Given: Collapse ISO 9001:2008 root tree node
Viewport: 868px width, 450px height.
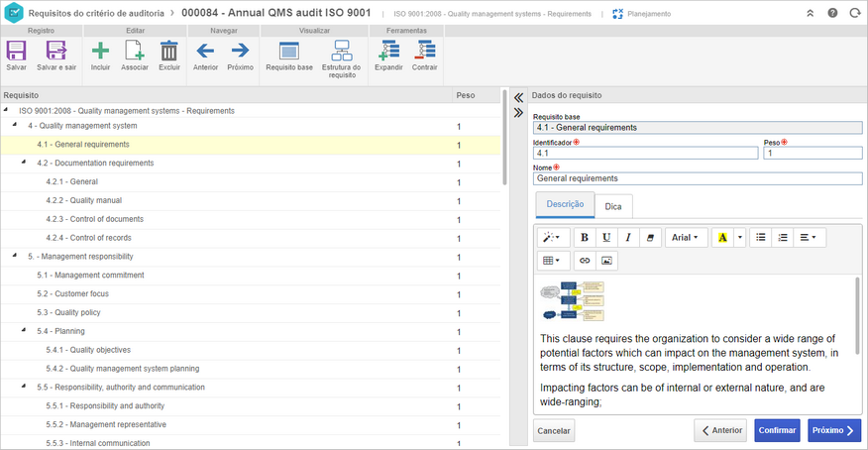Looking at the screenshot, I should [6, 110].
